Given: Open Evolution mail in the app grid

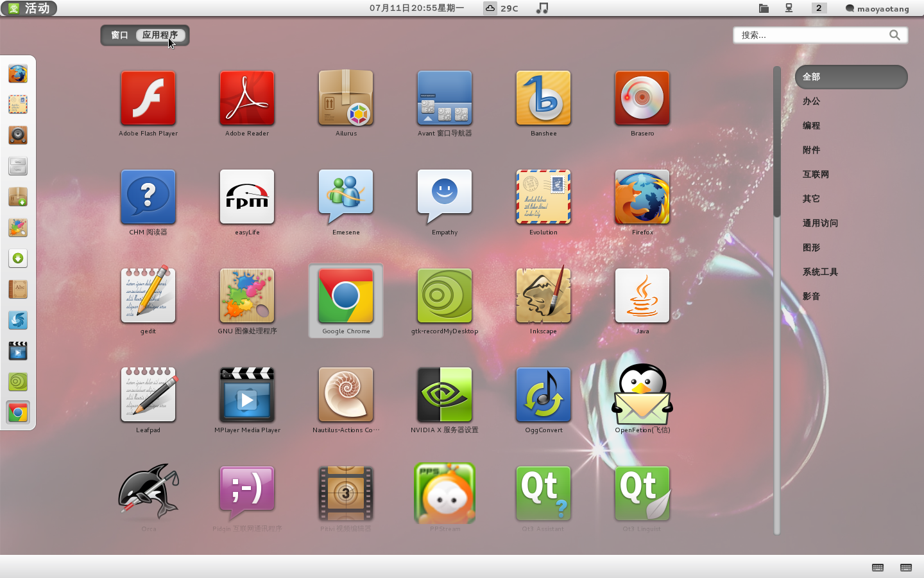Looking at the screenshot, I should [x=543, y=197].
